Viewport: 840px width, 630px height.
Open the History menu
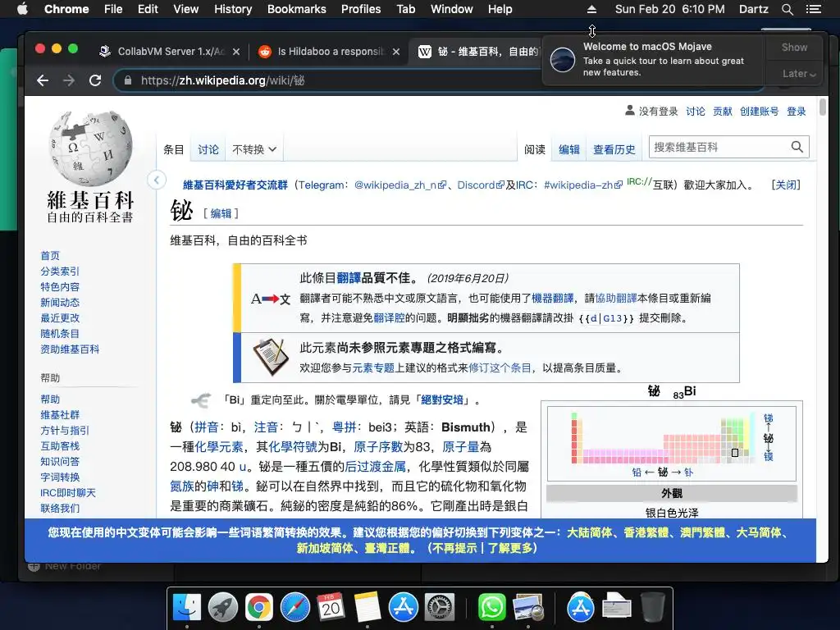click(x=233, y=9)
